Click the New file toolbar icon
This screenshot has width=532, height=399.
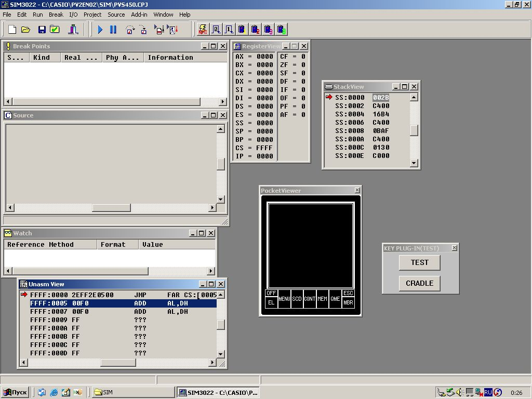[12, 30]
